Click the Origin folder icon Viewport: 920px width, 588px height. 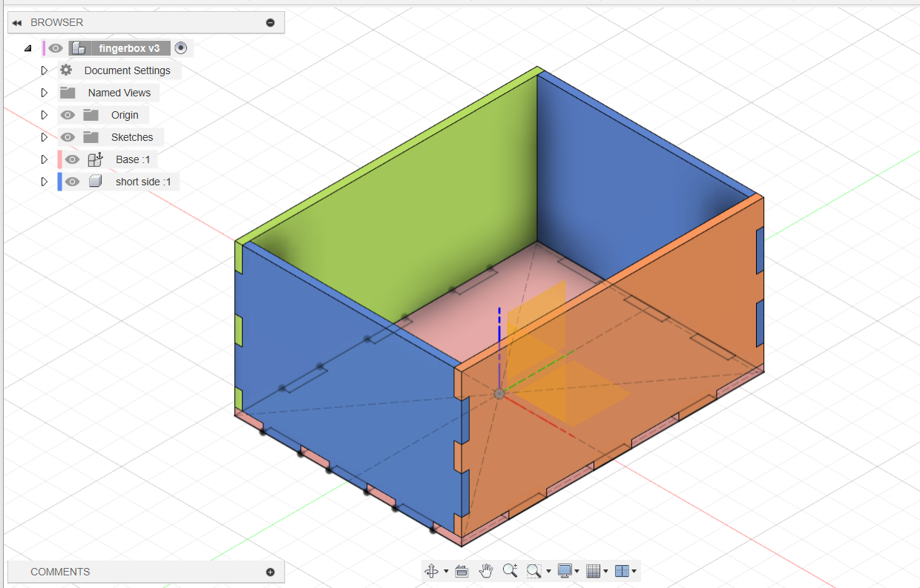pyautogui.click(x=91, y=115)
